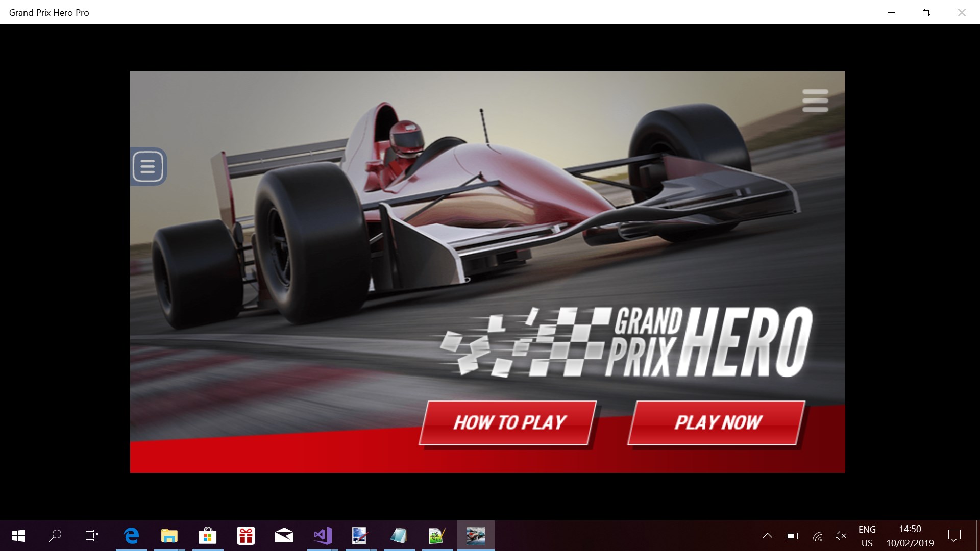Open the hamburger menu in the top-right corner of the game
Viewport: 980px width, 551px height.
pos(815,101)
